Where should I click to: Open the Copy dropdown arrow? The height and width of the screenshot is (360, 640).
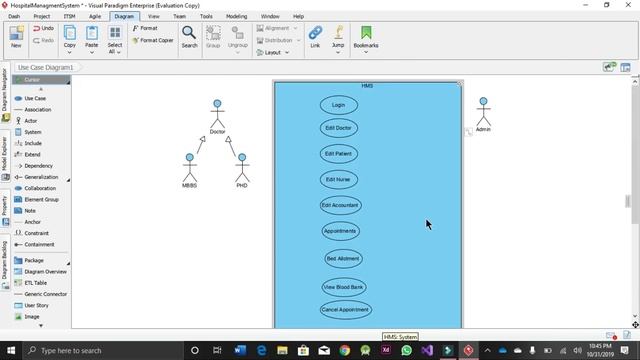click(69, 53)
